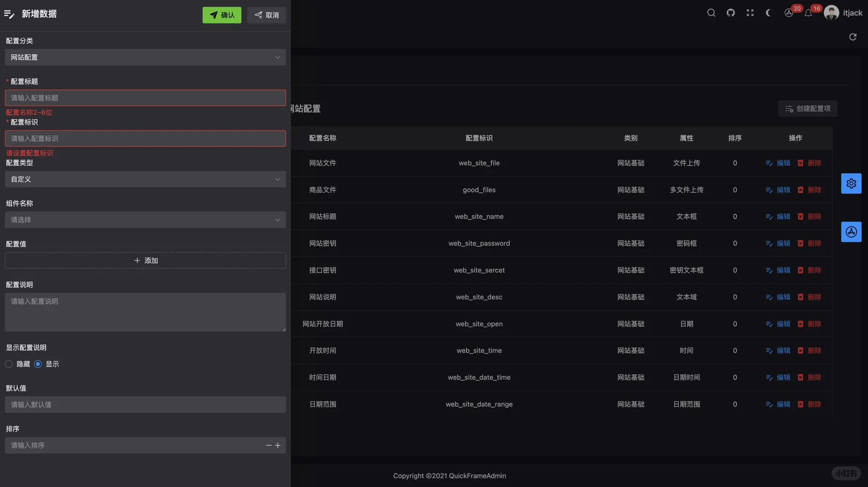Click the edit icon for web_site_file row
The width and height of the screenshot is (868, 487).
[x=769, y=163]
